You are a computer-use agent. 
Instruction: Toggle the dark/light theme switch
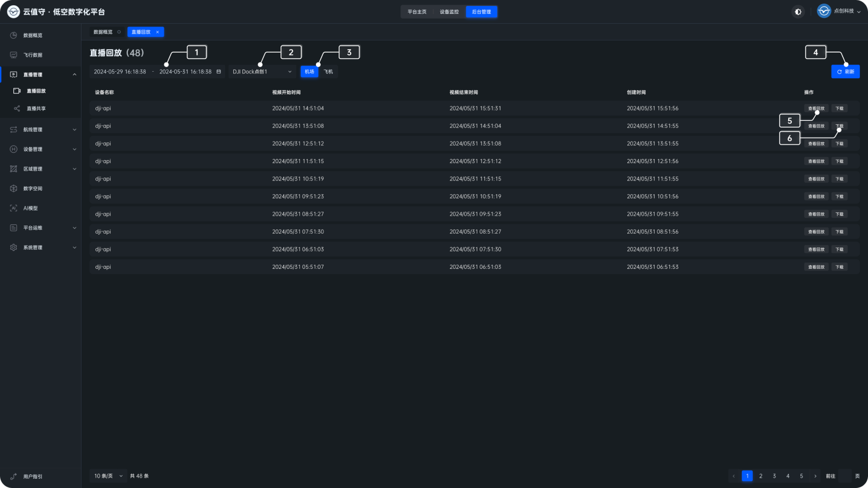[798, 12]
